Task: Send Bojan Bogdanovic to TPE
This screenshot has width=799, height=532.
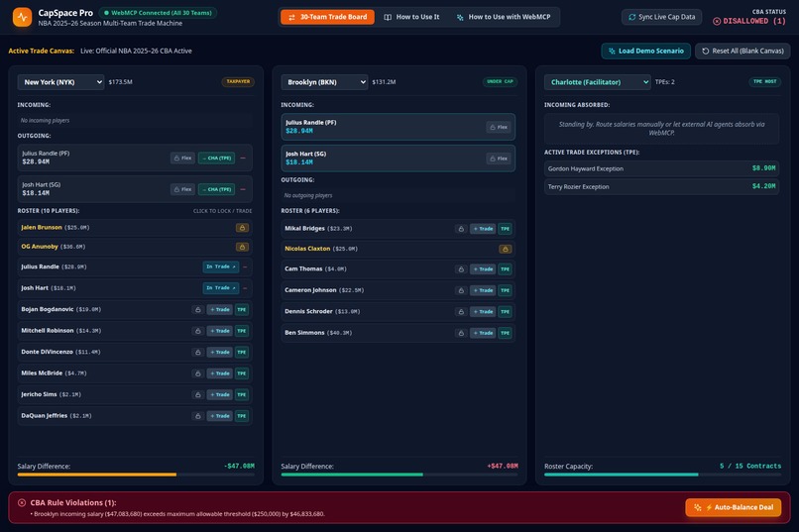Action: (242, 309)
